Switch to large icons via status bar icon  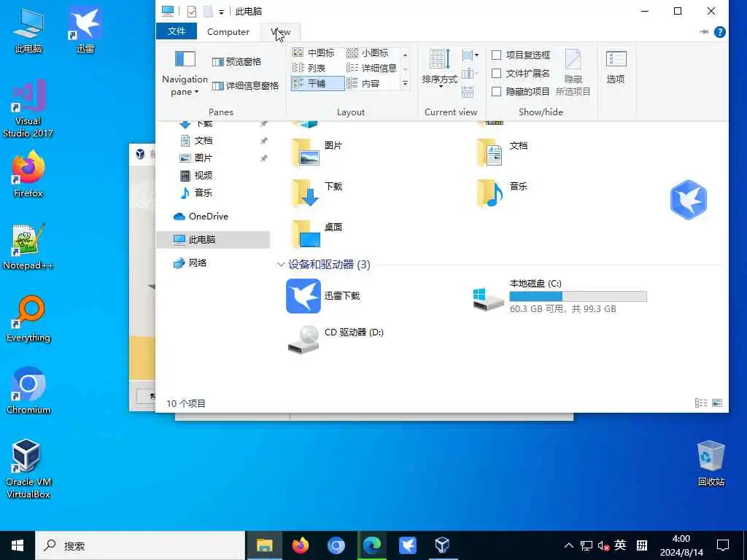coord(717,402)
